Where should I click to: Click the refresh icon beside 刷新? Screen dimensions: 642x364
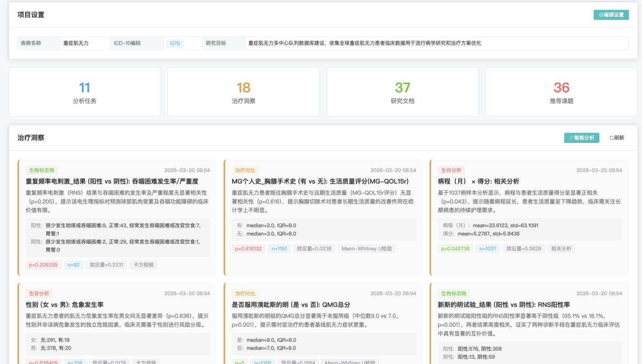click(x=612, y=138)
